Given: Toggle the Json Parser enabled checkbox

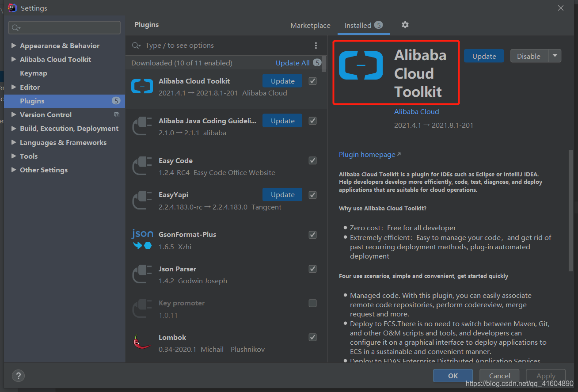Looking at the screenshot, I should point(312,269).
